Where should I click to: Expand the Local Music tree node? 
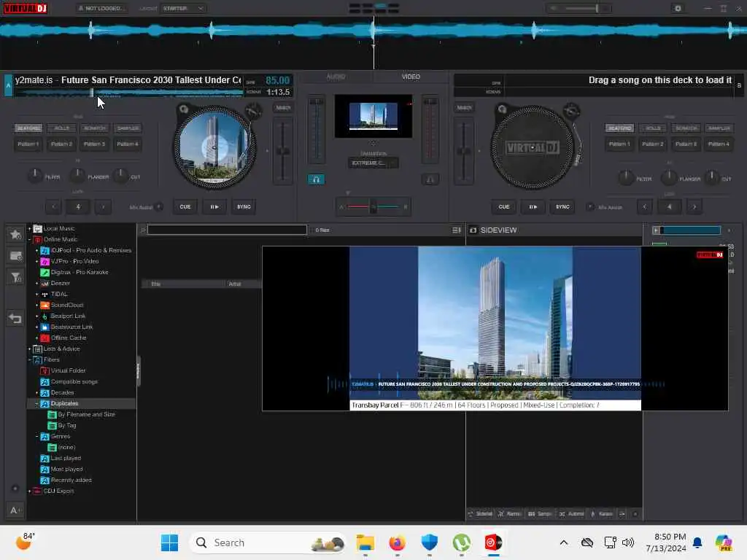click(29, 228)
